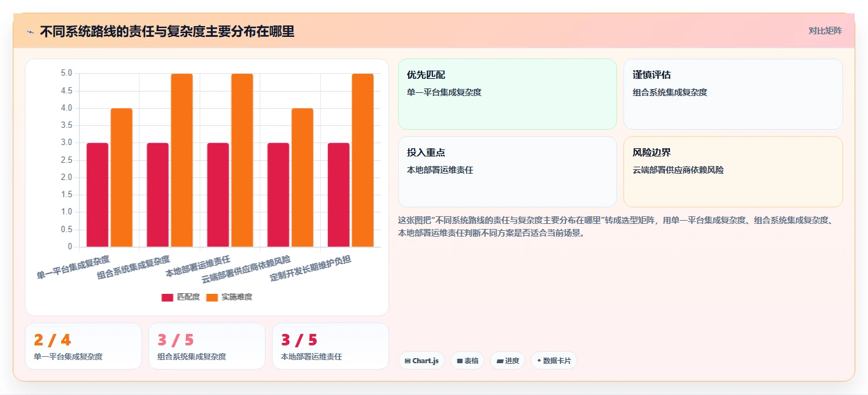The image size is (868, 395).
Task: Click the red bar for 定制开发长期维护负担
Action: pos(339,195)
